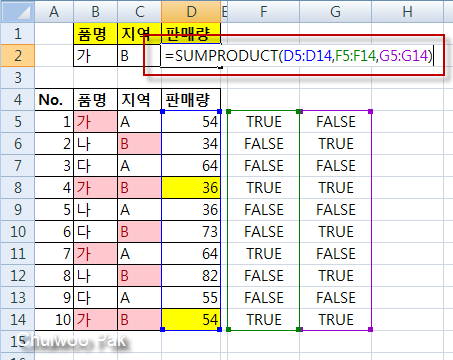Click the Select All corner button
The width and height of the screenshot is (453, 360).
[x=18, y=12]
